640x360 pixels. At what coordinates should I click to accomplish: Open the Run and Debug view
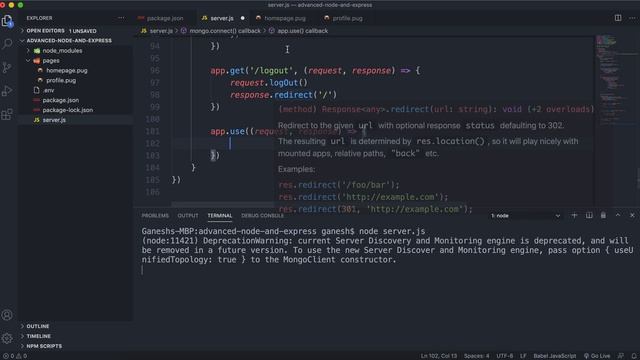pos(7,91)
